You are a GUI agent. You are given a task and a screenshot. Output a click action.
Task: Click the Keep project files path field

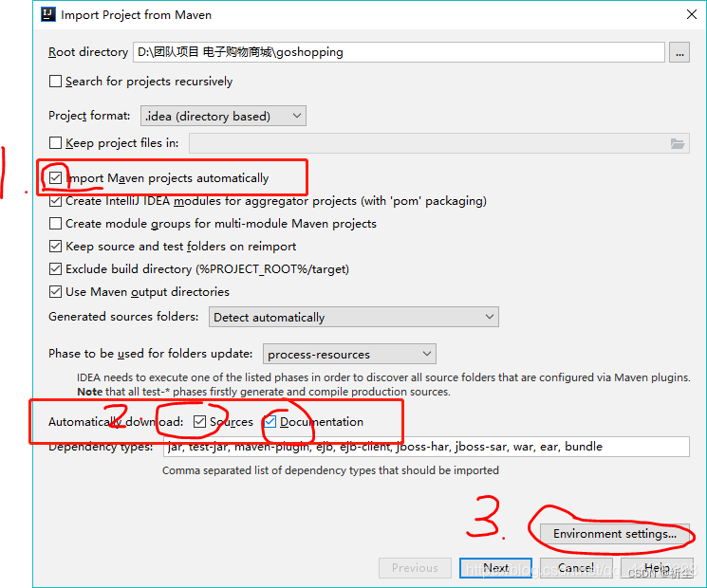[439, 143]
